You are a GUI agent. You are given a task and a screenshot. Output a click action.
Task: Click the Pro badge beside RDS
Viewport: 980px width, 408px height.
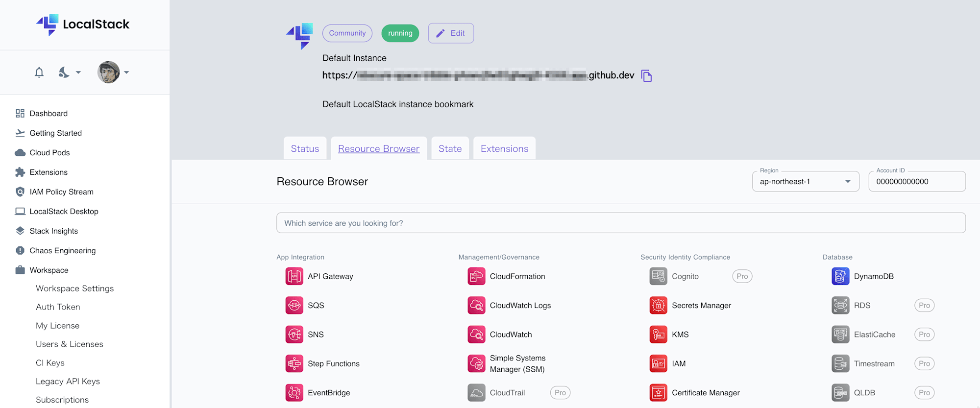(x=924, y=305)
